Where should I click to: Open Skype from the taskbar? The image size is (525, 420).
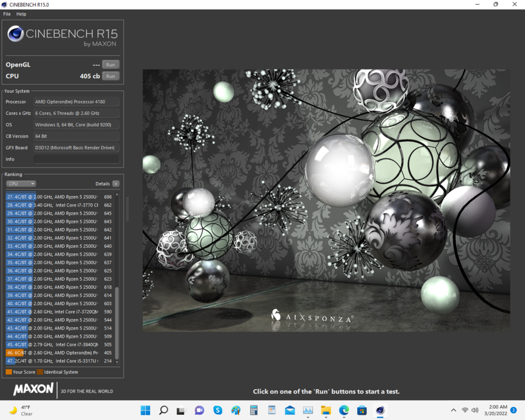tap(218, 410)
